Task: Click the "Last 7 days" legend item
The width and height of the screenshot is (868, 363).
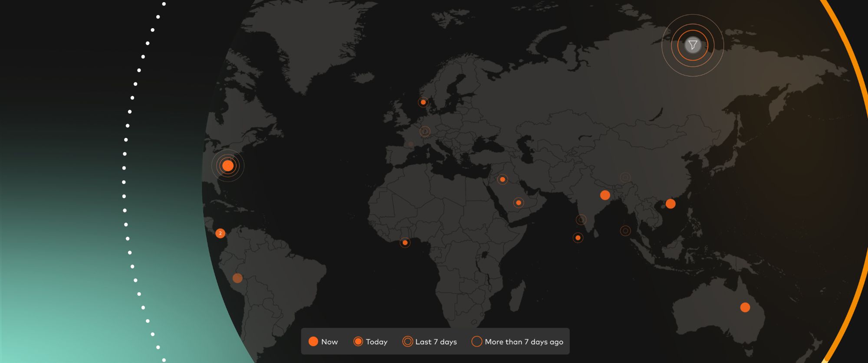Action: (430, 342)
